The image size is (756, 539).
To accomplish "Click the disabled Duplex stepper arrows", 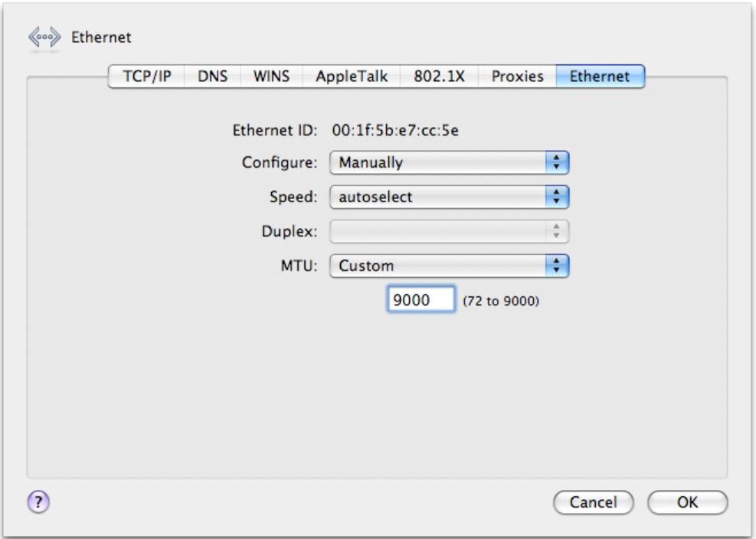I will pyautogui.click(x=558, y=229).
